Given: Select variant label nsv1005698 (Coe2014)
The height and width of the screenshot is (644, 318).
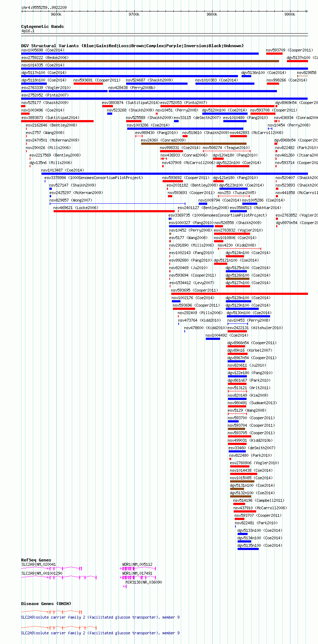Looking at the screenshot, I should click(43, 50).
